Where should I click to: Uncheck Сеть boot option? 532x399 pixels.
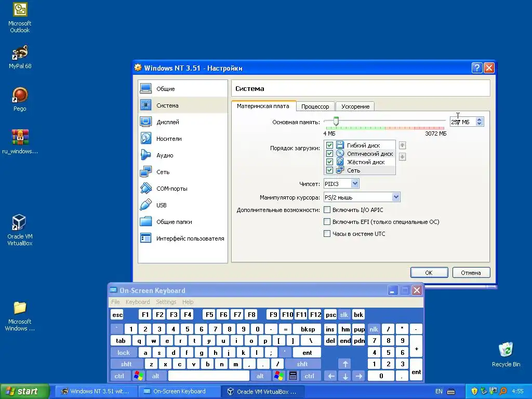[329, 170]
